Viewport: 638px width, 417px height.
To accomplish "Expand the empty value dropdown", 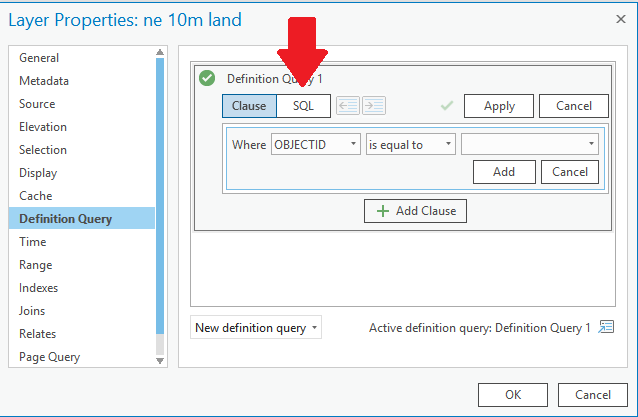I will click(x=530, y=144).
